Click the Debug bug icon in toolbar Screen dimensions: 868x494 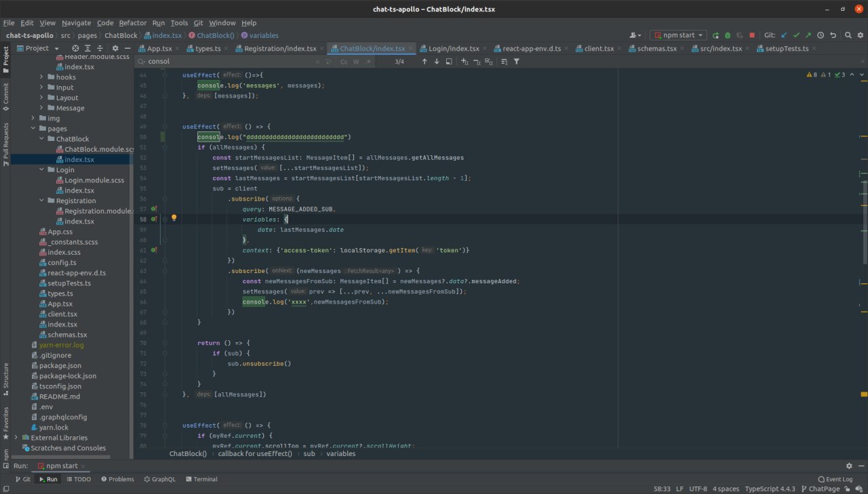click(x=727, y=35)
